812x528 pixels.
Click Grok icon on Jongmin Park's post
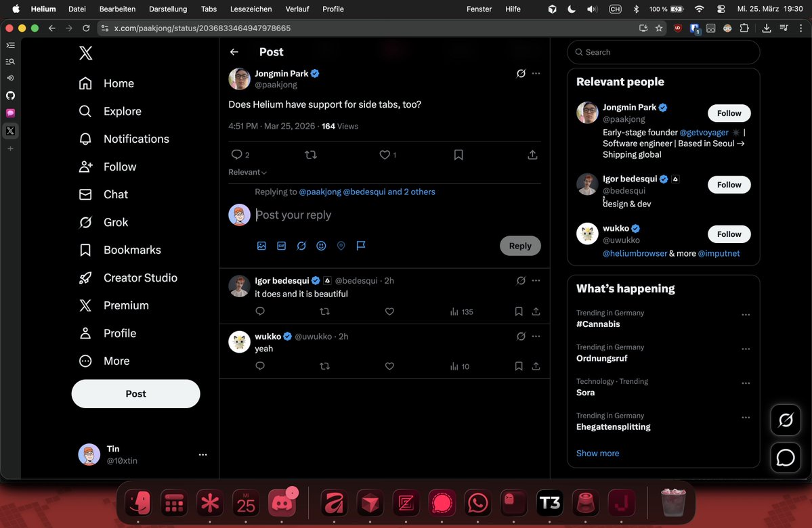[x=521, y=74]
